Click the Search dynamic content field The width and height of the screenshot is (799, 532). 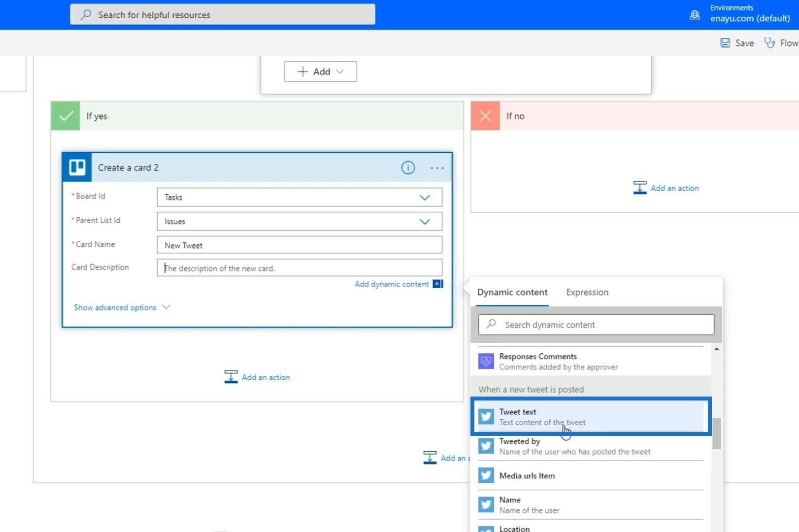596,325
